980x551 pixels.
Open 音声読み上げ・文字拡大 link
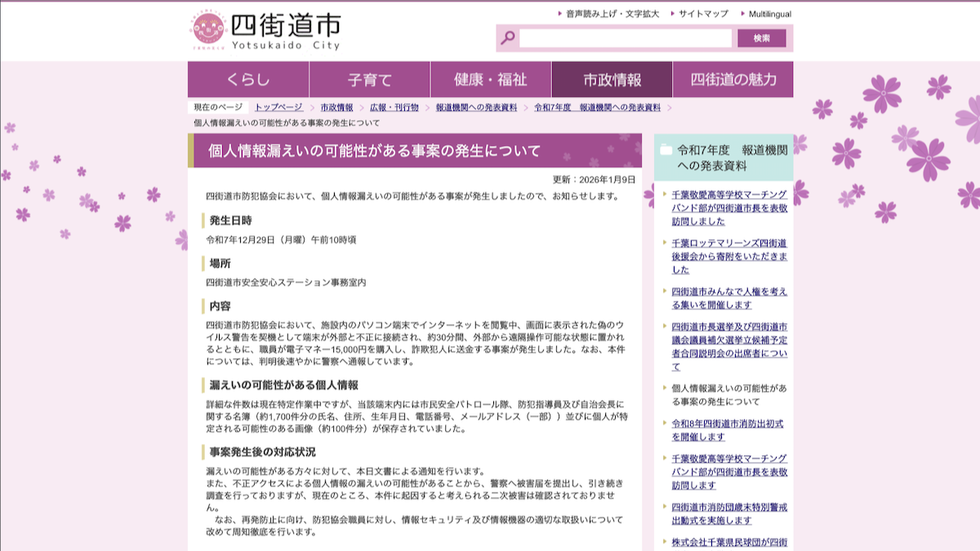(613, 14)
